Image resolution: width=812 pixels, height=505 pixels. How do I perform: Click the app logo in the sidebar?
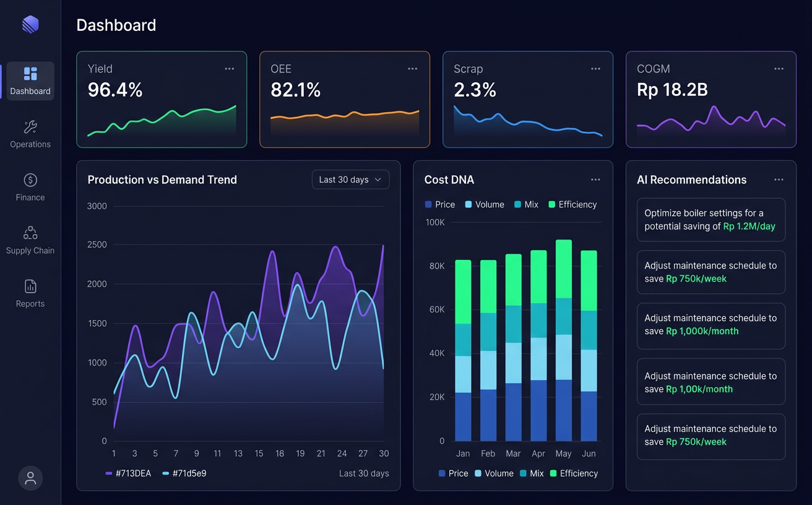(30, 25)
